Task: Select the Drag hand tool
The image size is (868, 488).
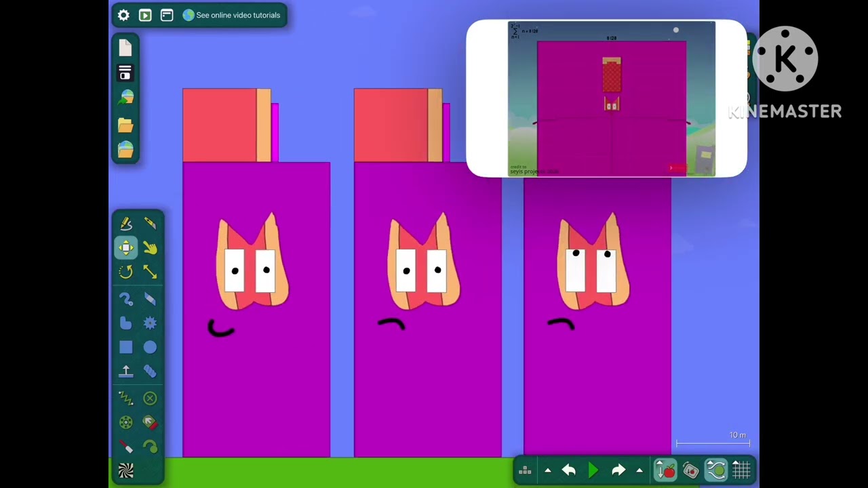Action: (150, 247)
